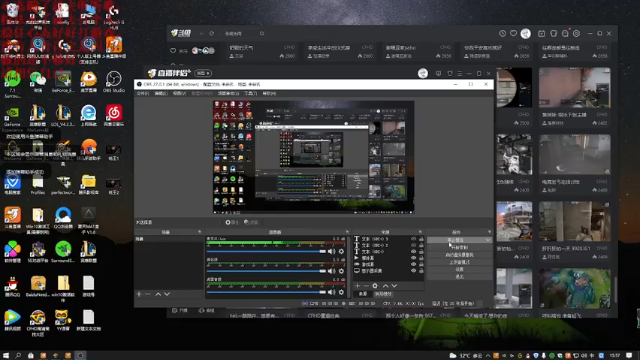Open the first OBS menu bar item

(x=143, y=93)
